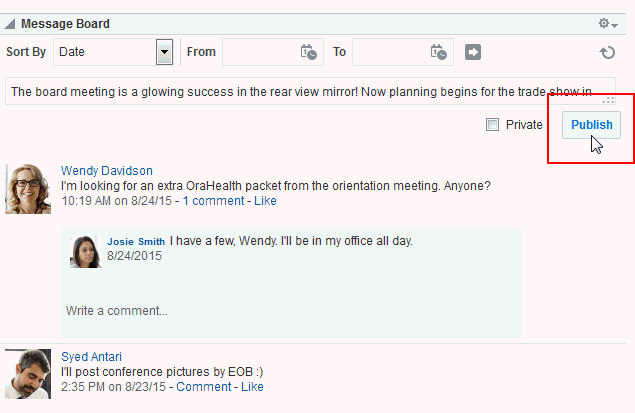Image resolution: width=635 pixels, height=413 pixels.
Task: Click Comment on Syed Antari's post
Action: pyautogui.click(x=204, y=387)
